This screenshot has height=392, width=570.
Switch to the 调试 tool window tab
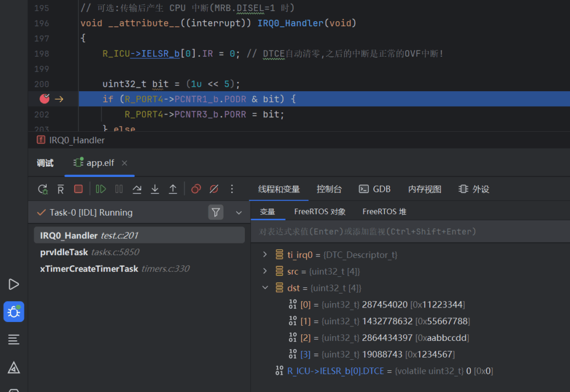pyautogui.click(x=45, y=163)
